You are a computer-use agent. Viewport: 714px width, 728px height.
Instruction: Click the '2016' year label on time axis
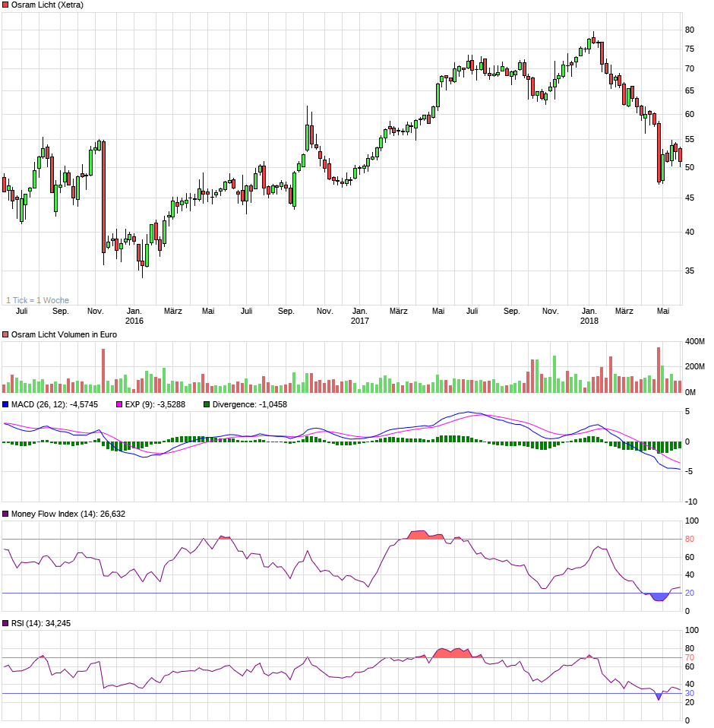point(134,321)
